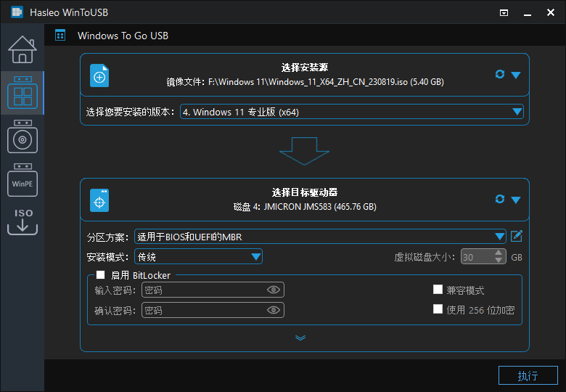Image resolution: width=566 pixels, height=392 pixels.
Task: Edit the partition scheme with pencil icon
Action: click(517, 237)
